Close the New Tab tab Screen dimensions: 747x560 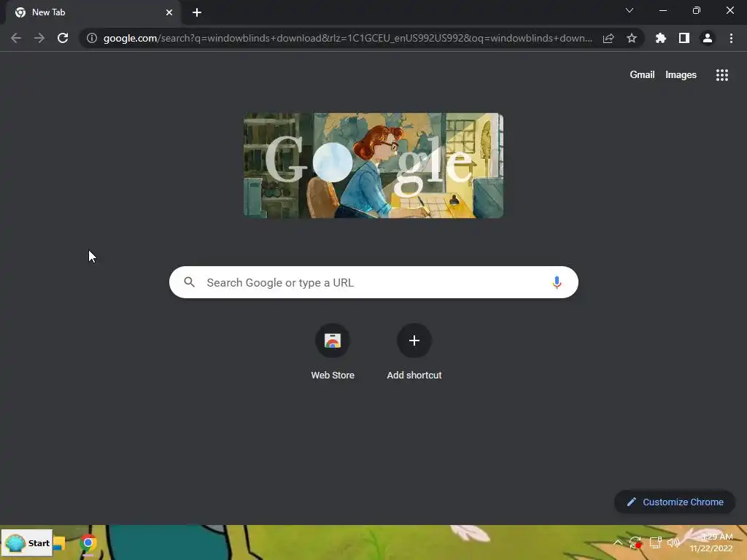point(169,12)
